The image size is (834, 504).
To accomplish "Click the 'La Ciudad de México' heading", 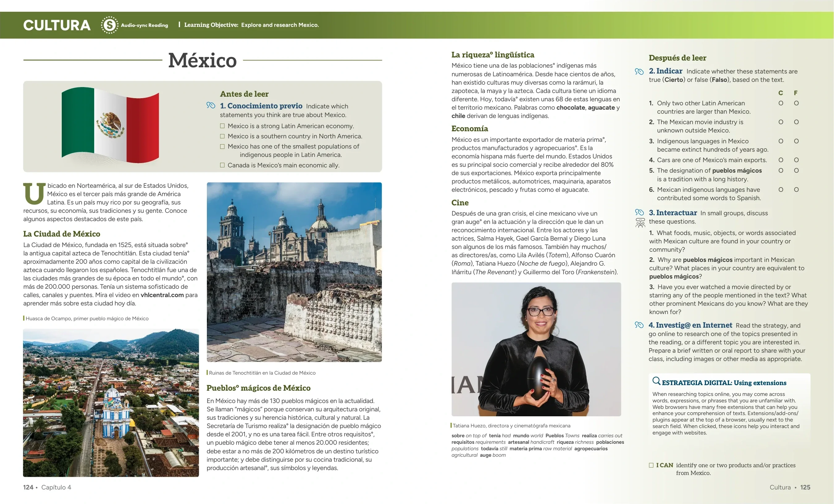I will tap(62, 234).
